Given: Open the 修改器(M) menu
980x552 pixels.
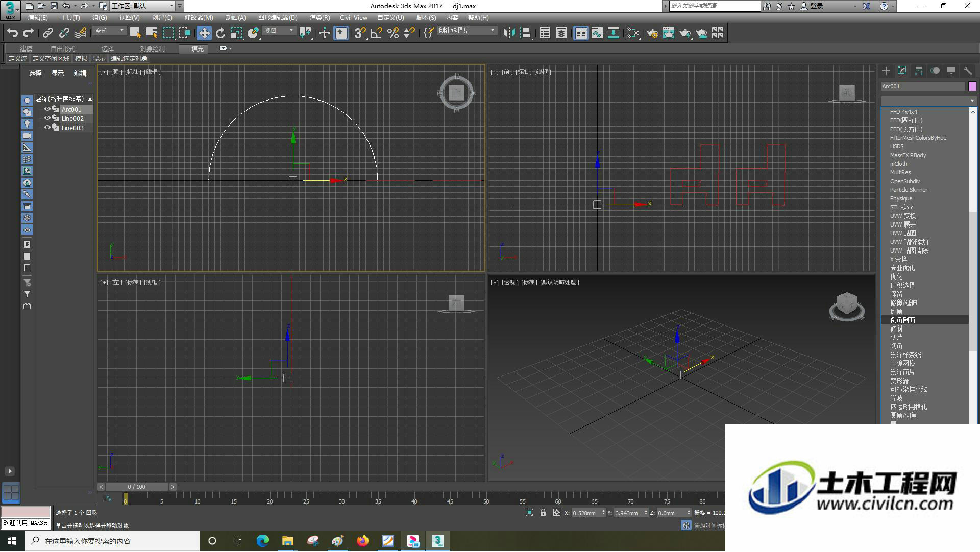Looking at the screenshot, I should tap(199, 18).
